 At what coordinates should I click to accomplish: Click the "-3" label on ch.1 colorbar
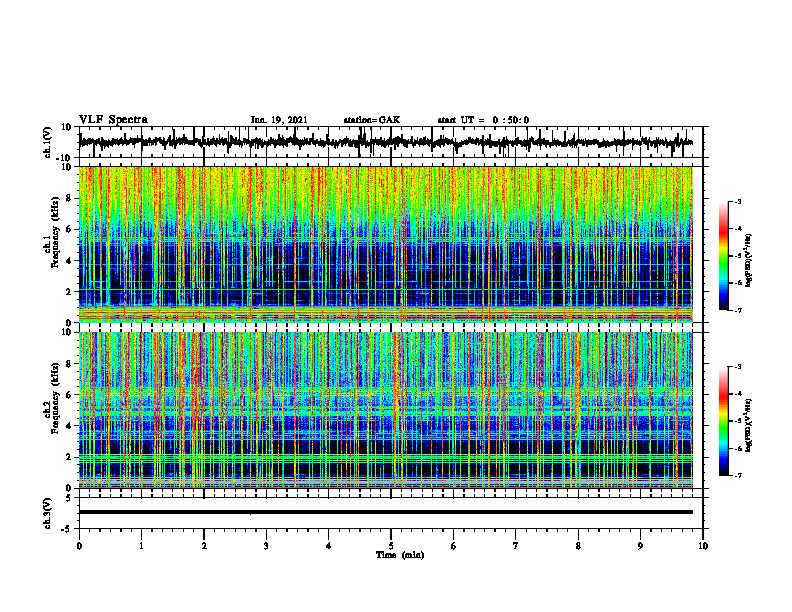[737, 201]
